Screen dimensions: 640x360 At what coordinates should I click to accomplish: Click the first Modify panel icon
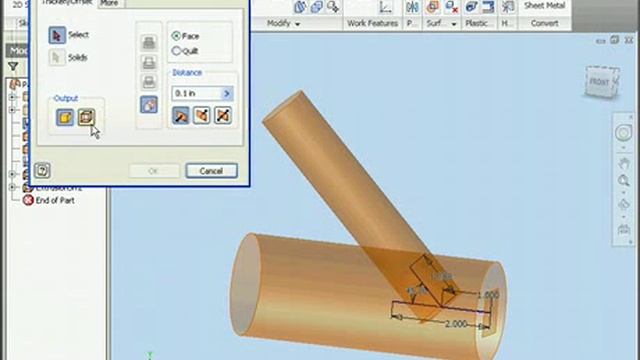(300, 7)
